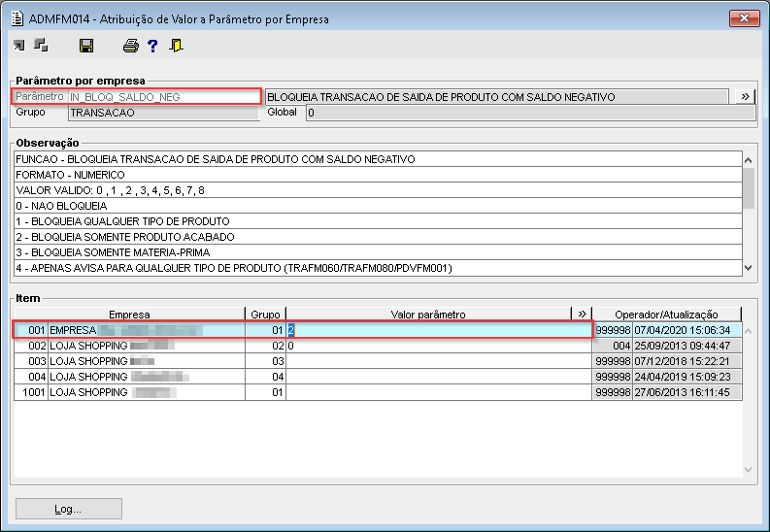Click the Grupo field TRANSACAO

coord(163,113)
